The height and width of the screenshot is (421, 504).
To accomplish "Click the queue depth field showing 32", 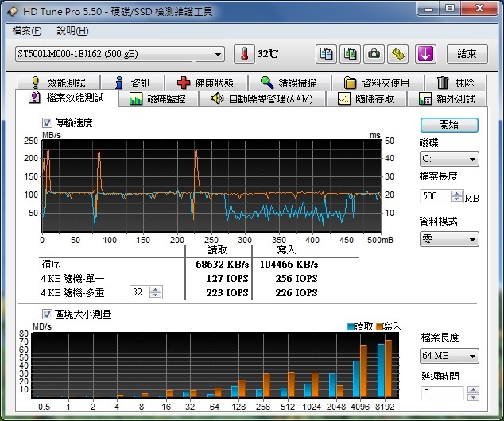I will [140, 292].
